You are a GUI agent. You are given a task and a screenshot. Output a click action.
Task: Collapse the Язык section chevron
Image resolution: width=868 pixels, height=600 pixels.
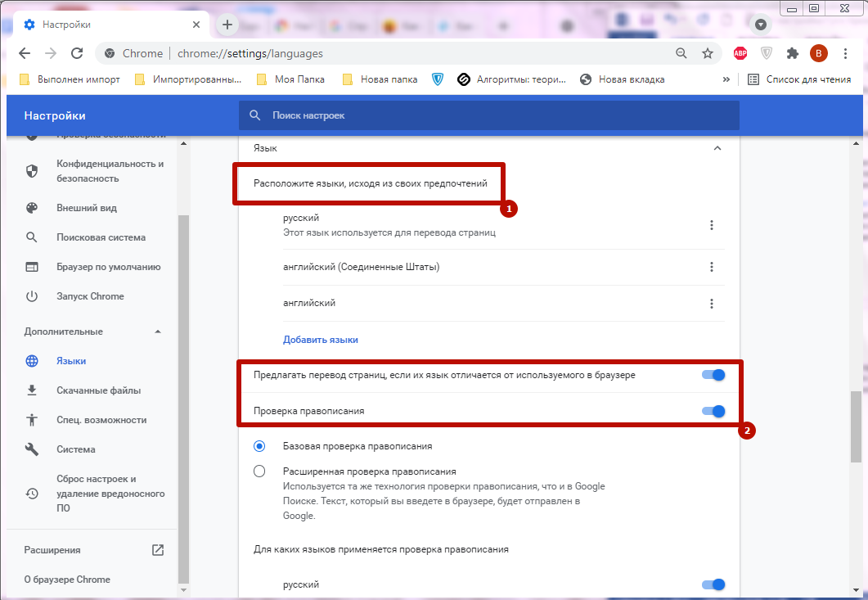pos(717,148)
